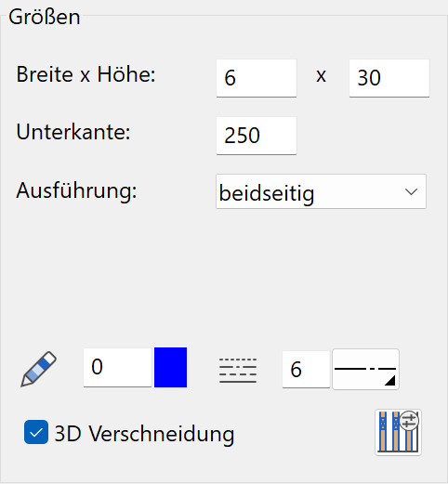Click the chevron arrow of the Ausführung combo box

(x=411, y=191)
